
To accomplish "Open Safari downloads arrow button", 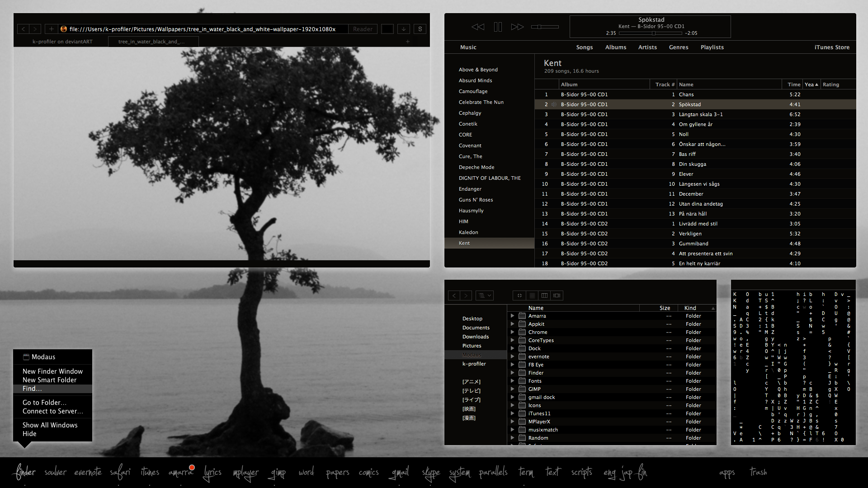I will point(404,29).
